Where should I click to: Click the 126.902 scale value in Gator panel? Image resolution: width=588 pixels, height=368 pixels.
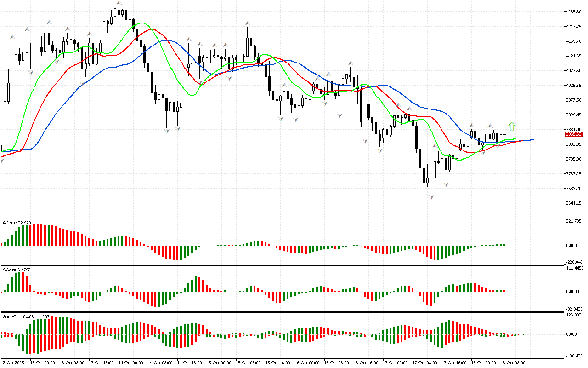click(575, 316)
